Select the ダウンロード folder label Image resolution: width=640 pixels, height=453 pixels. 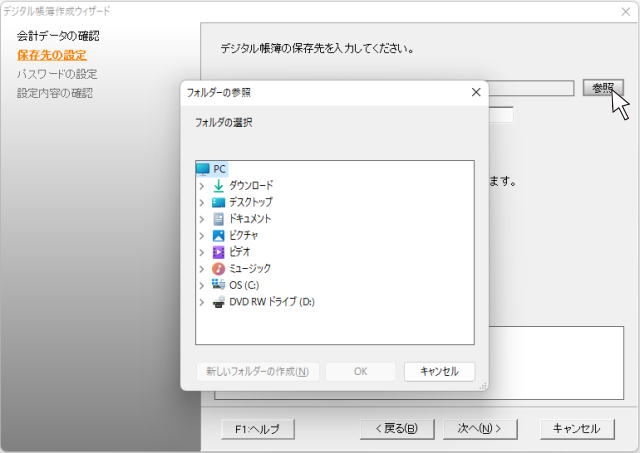(251, 186)
